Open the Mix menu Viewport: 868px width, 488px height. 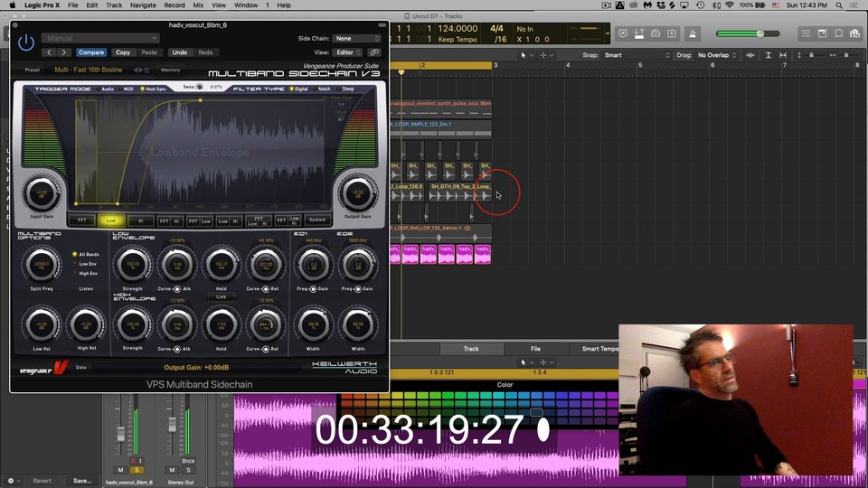(198, 5)
